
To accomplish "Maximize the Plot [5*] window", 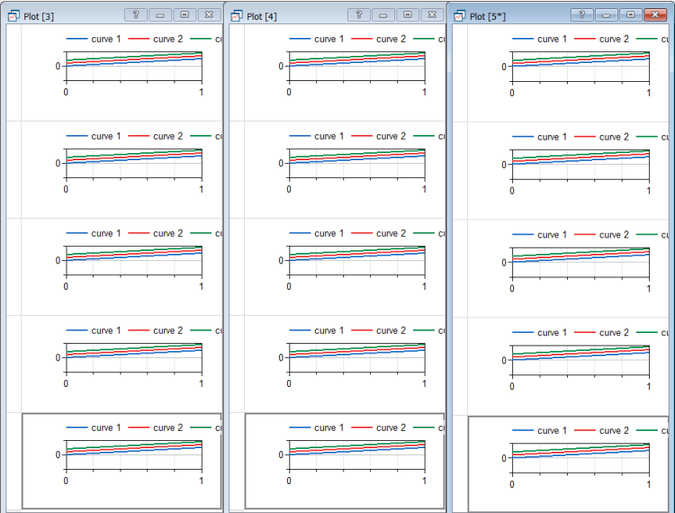I will 631,15.
